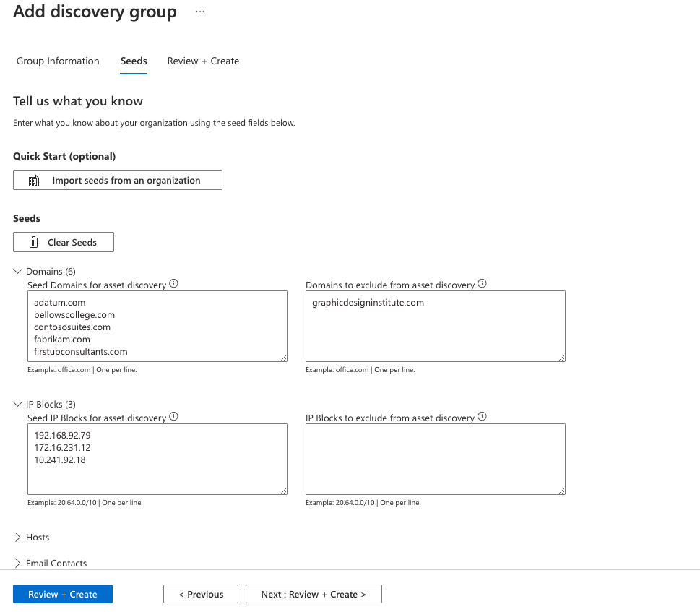Click the ellipsis next to Add discovery group title
The height and width of the screenshot is (612, 700).
[199, 12]
